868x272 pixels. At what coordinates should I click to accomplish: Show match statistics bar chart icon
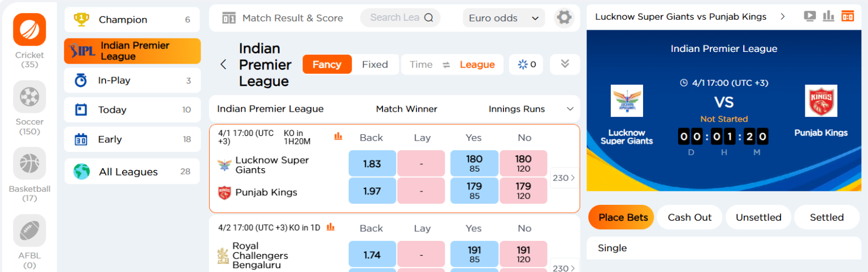click(828, 16)
